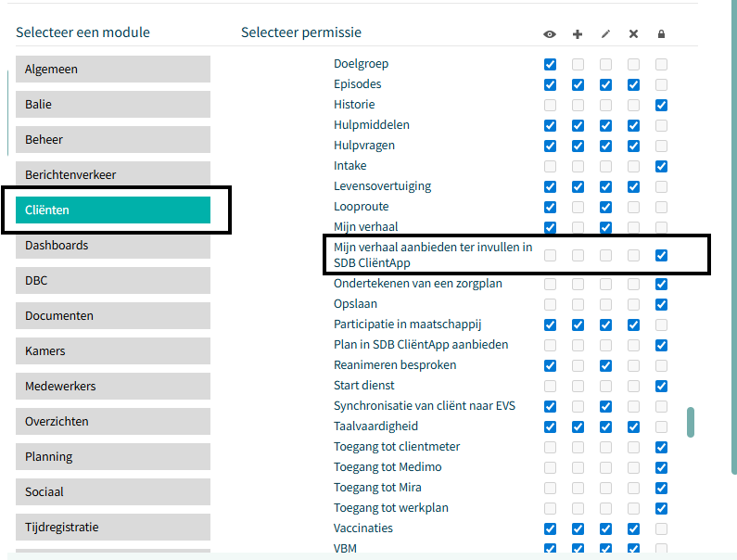
Task: Check the add checkbox for Looproute
Action: tap(578, 207)
